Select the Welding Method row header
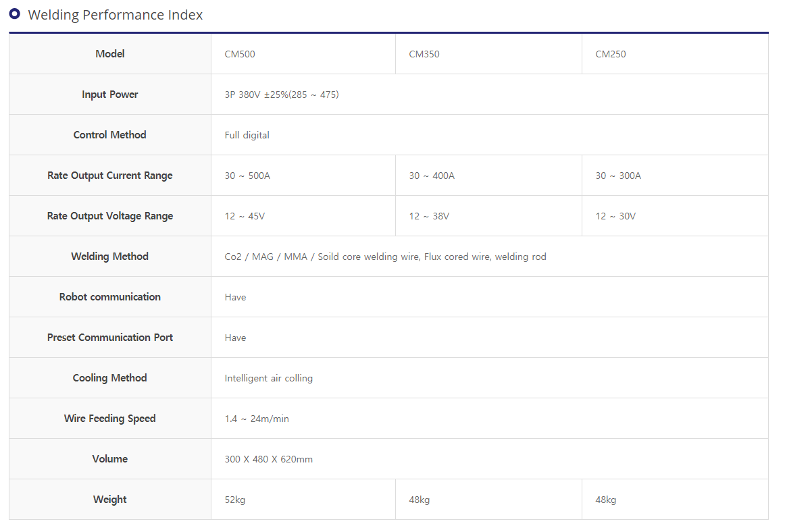Viewport: 785px width, 532px height. (x=110, y=257)
